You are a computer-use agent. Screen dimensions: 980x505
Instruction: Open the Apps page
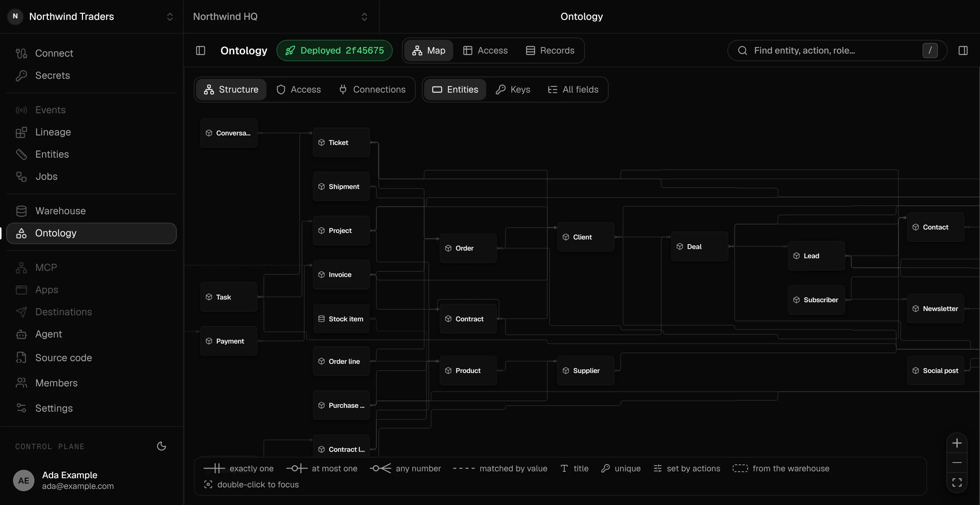click(91, 290)
